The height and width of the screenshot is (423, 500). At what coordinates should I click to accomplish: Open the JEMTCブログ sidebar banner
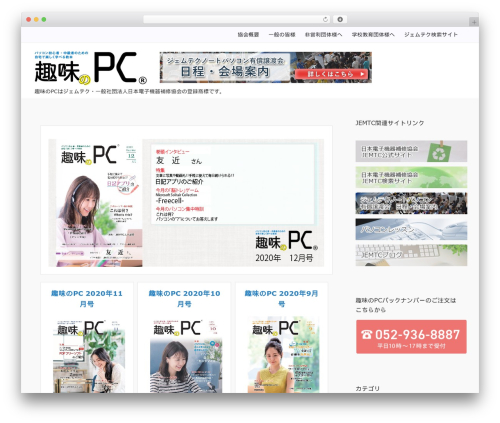(411, 255)
